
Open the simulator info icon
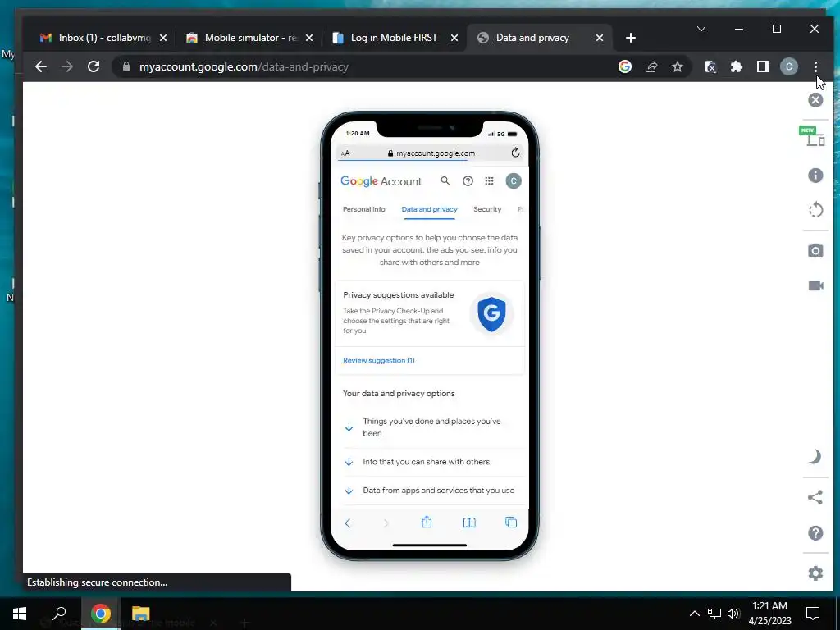(x=815, y=176)
